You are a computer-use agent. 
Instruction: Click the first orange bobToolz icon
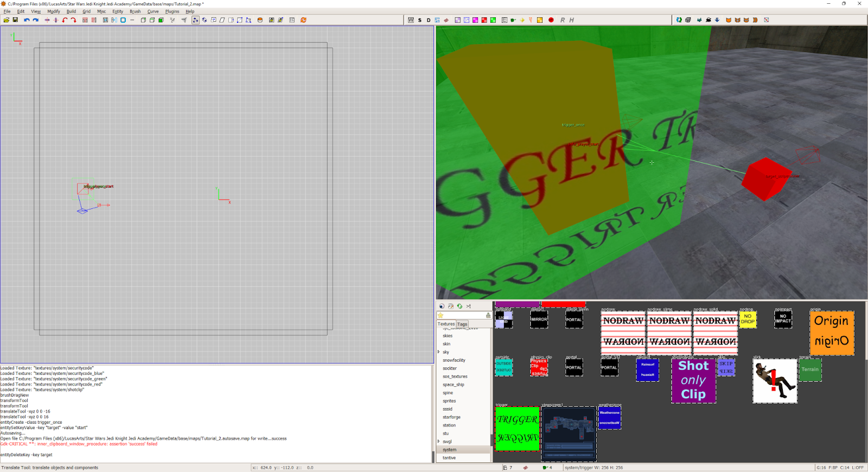click(x=729, y=20)
